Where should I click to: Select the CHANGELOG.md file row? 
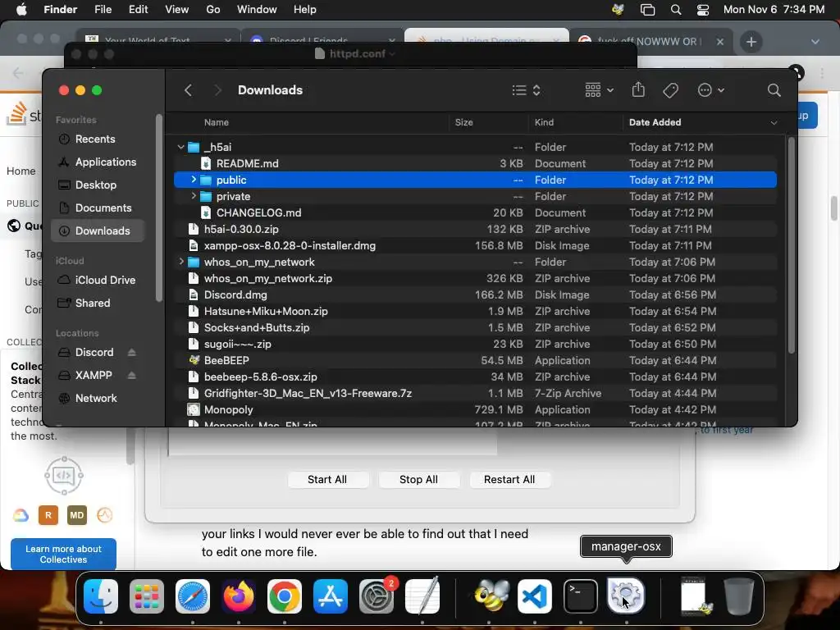(x=475, y=212)
